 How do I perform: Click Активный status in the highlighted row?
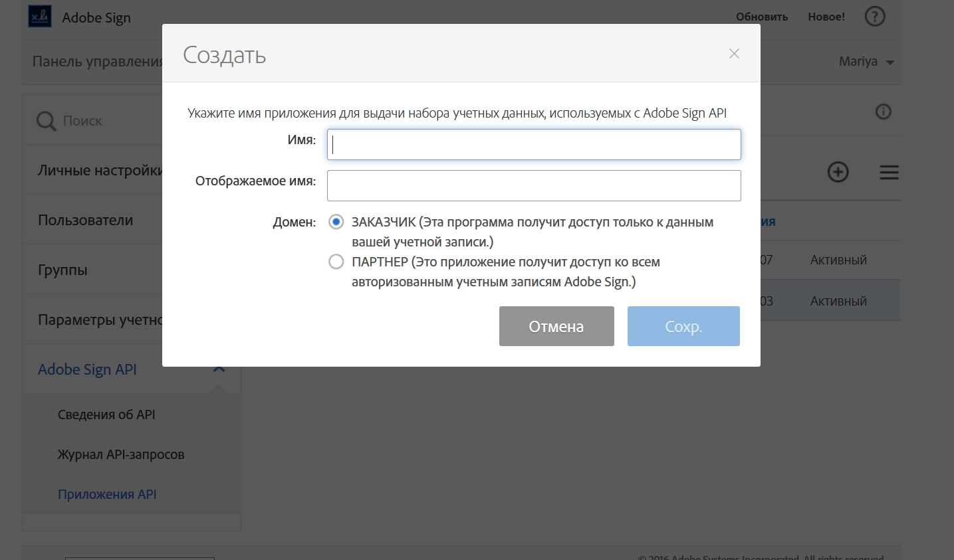(x=838, y=301)
